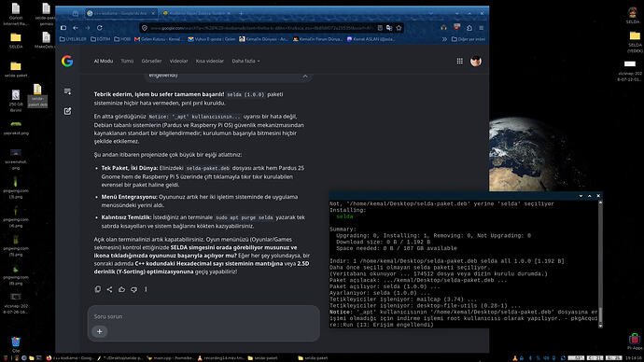Select yaprakst.png desktop file
The width and height of the screenshot is (644, 362).
tap(16, 128)
